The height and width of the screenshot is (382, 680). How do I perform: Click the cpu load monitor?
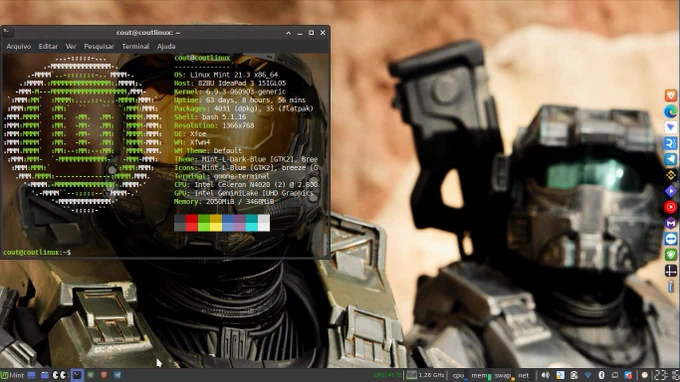[x=460, y=376]
